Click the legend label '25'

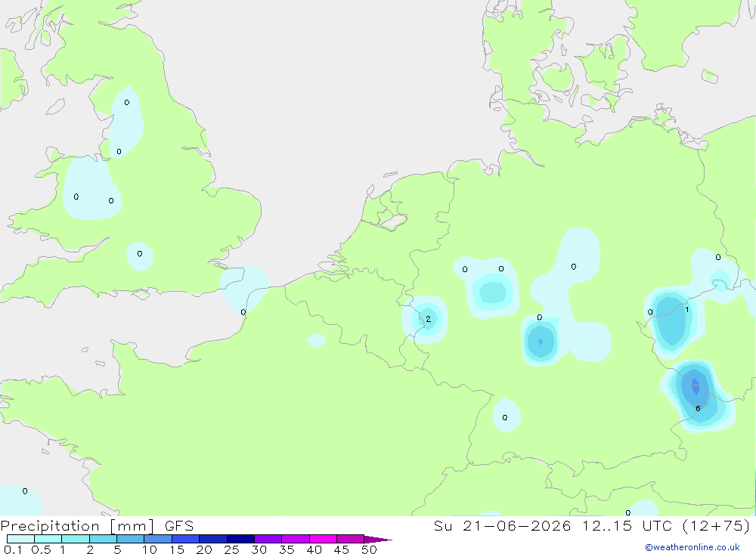coord(232,549)
